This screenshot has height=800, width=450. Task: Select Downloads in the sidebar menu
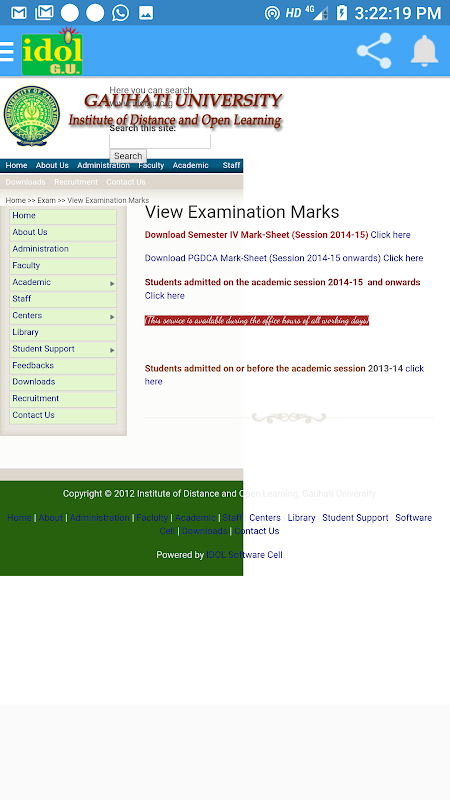point(63,382)
